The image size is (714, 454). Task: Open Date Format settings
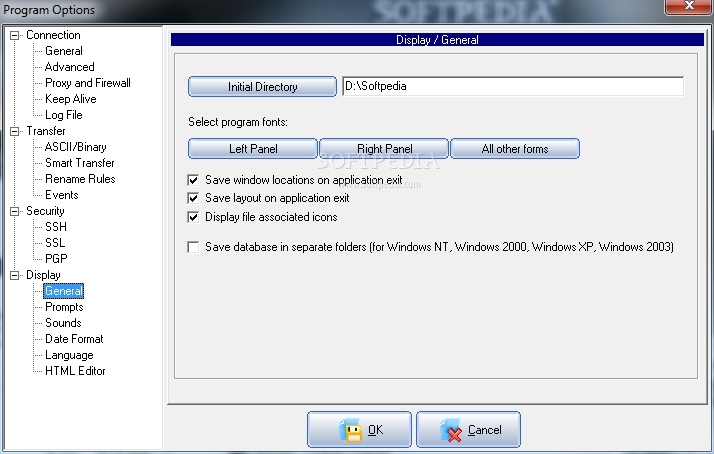click(x=74, y=339)
